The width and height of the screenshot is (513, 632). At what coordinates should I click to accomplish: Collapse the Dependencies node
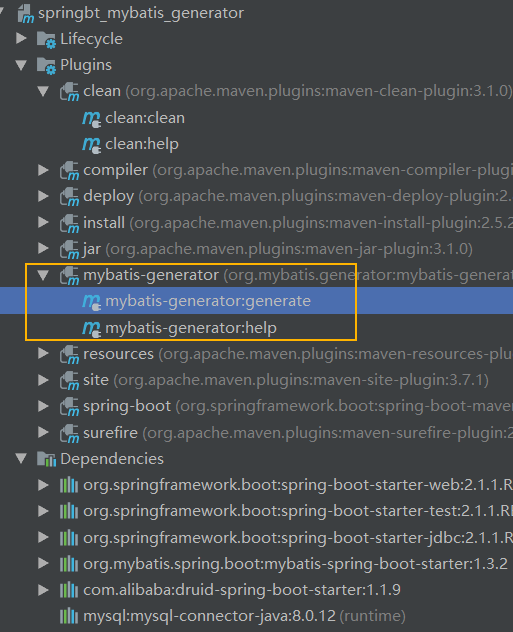[x=21, y=458]
